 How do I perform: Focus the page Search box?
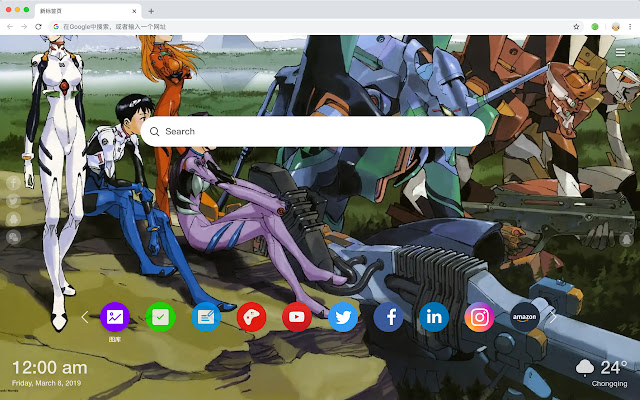pyautogui.click(x=313, y=131)
